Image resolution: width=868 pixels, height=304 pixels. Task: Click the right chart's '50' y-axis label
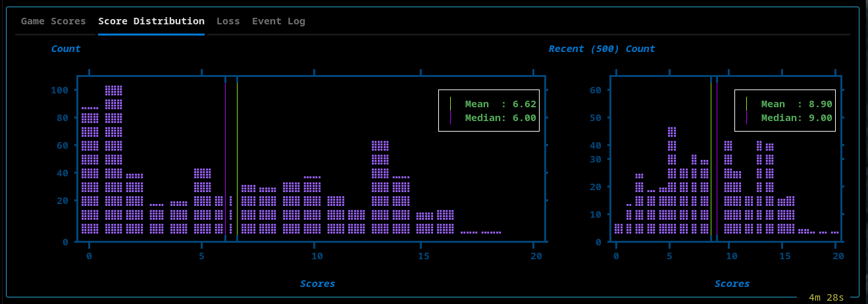pyautogui.click(x=596, y=118)
